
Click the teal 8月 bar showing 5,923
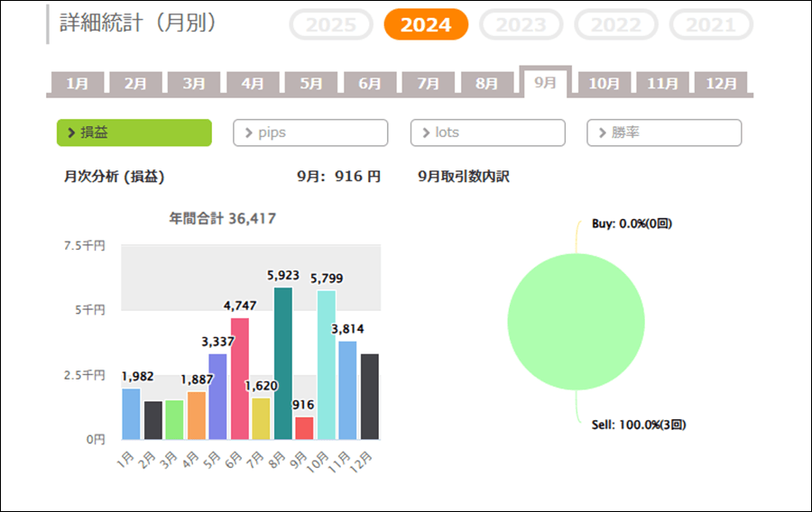(x=283, y=363)
